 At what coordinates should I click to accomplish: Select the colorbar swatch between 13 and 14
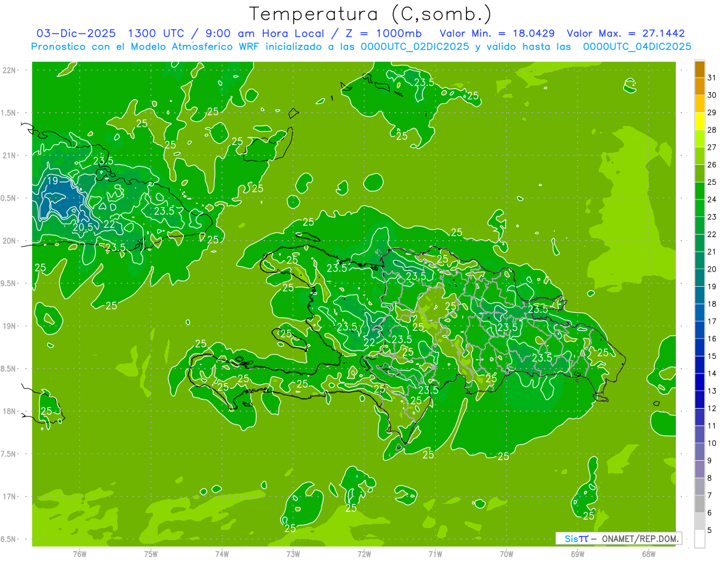[x=699, y=382]
